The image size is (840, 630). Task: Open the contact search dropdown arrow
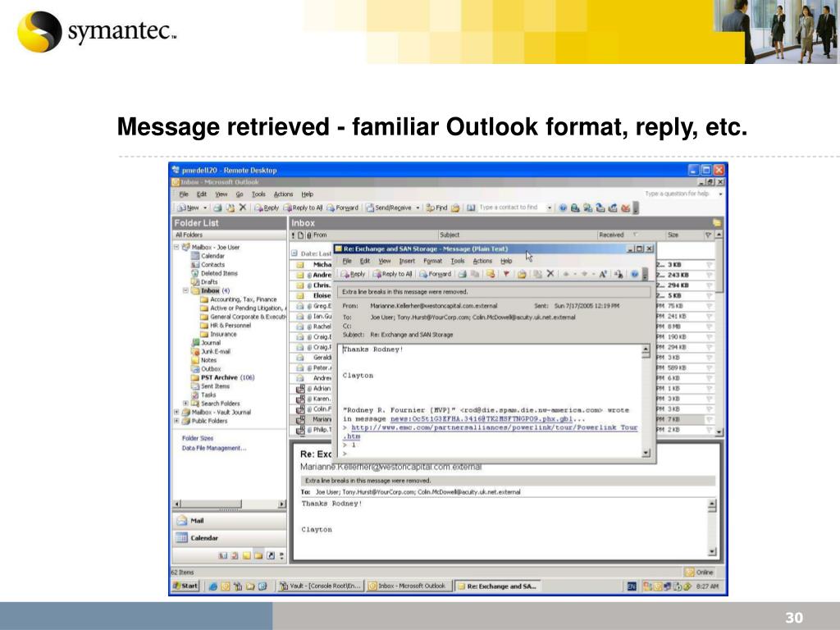tap(550, 208)
